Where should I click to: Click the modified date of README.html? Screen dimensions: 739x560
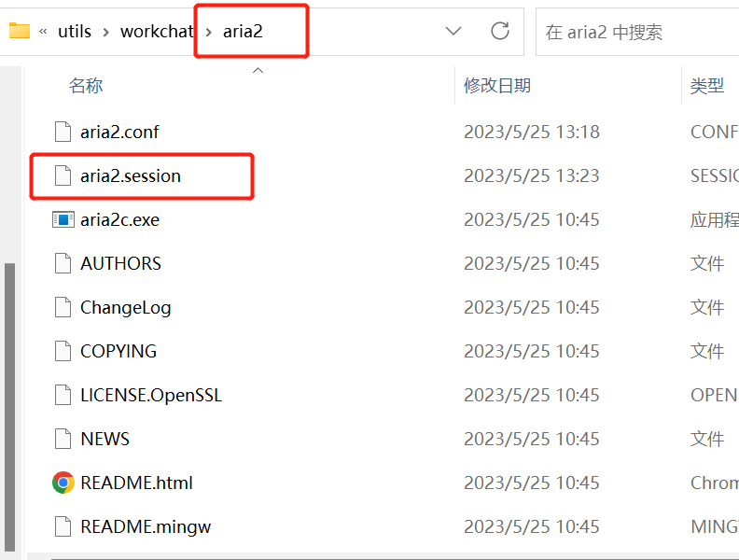532,483
